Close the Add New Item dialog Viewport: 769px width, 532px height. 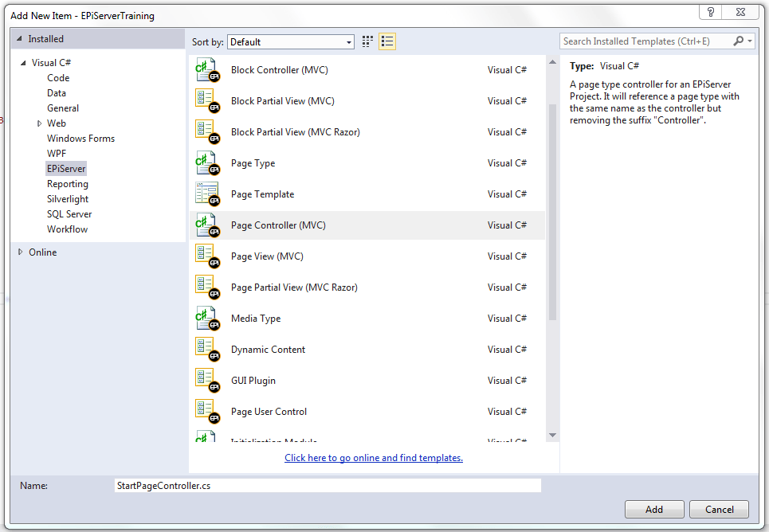[x=740, y=12]
